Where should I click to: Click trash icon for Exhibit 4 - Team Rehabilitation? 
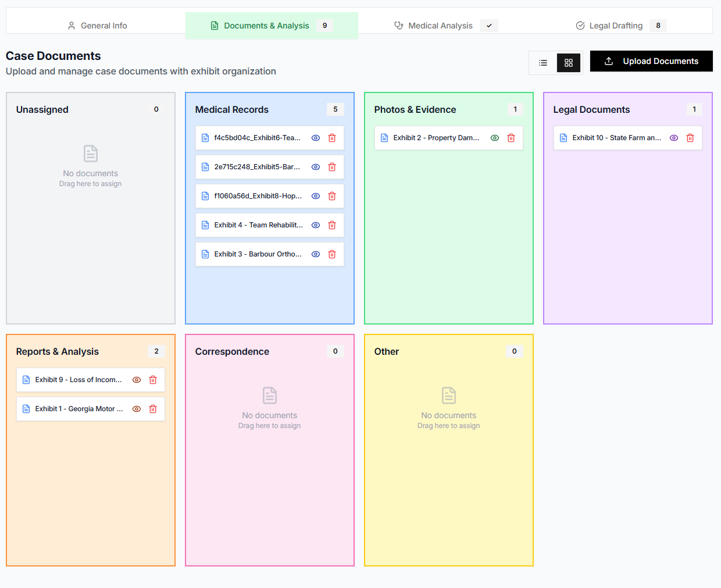click(332, 225)
